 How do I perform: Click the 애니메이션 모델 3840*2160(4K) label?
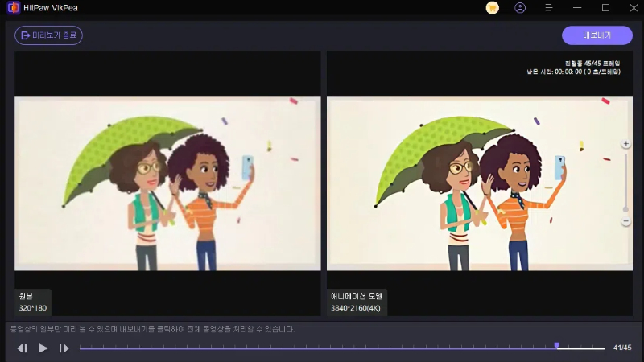pyautogui.click(x=357, y=302)
